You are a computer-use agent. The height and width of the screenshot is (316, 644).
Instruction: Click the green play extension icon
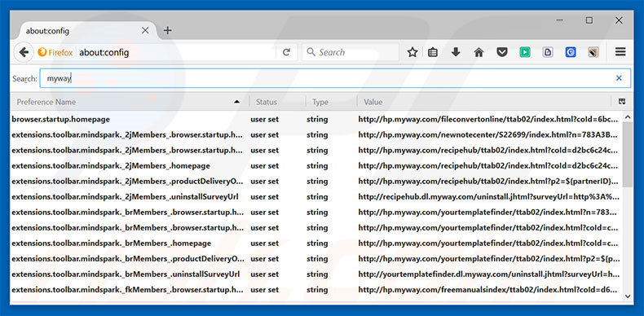524,52
